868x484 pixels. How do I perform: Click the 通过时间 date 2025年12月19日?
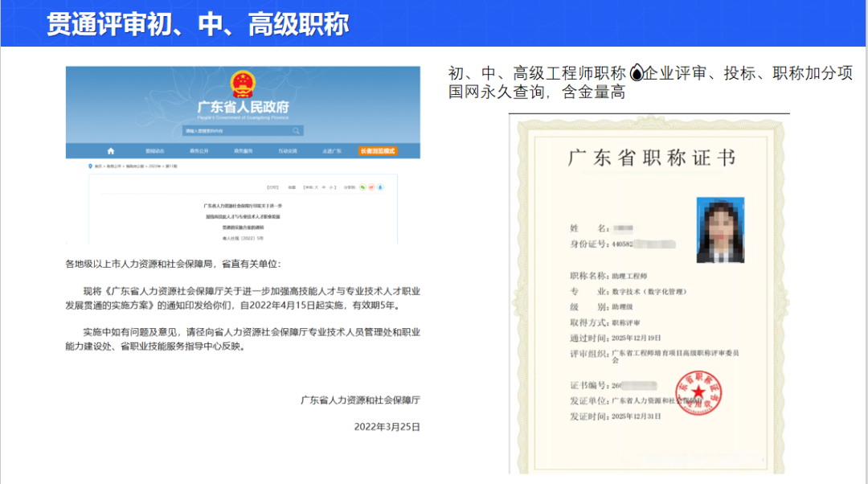[x=636, y=338]
